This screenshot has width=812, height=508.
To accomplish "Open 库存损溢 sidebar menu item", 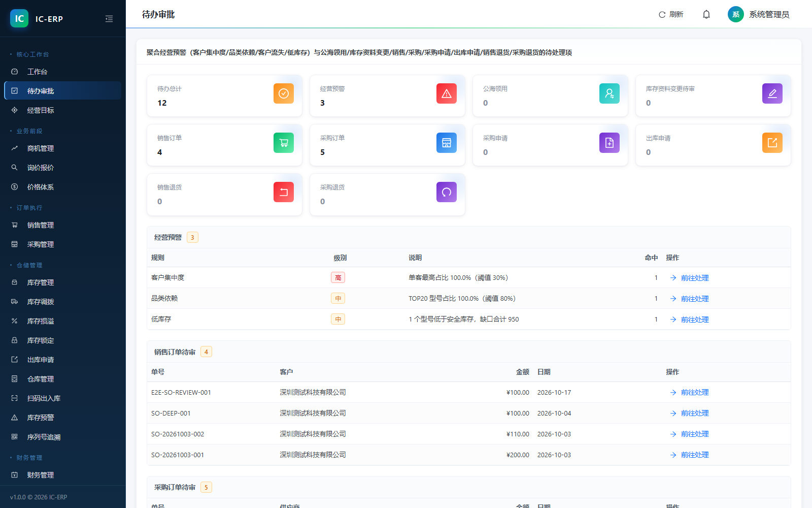I will pyautogui.click(x=63, y=321).
